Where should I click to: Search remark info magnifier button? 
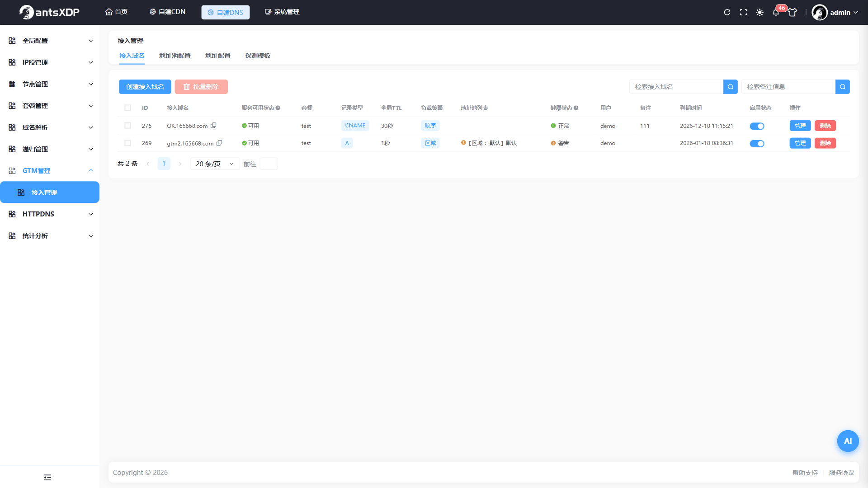(x=843, y=87)
